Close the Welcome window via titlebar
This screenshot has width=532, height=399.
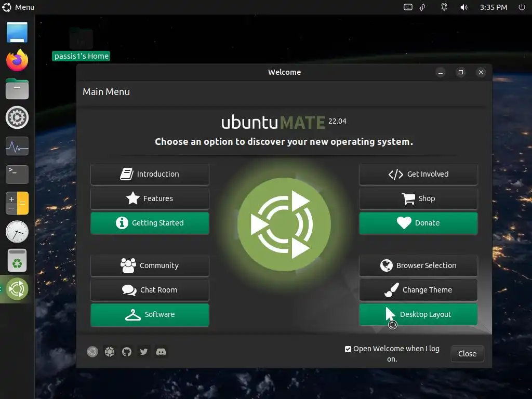click(481, 72)
